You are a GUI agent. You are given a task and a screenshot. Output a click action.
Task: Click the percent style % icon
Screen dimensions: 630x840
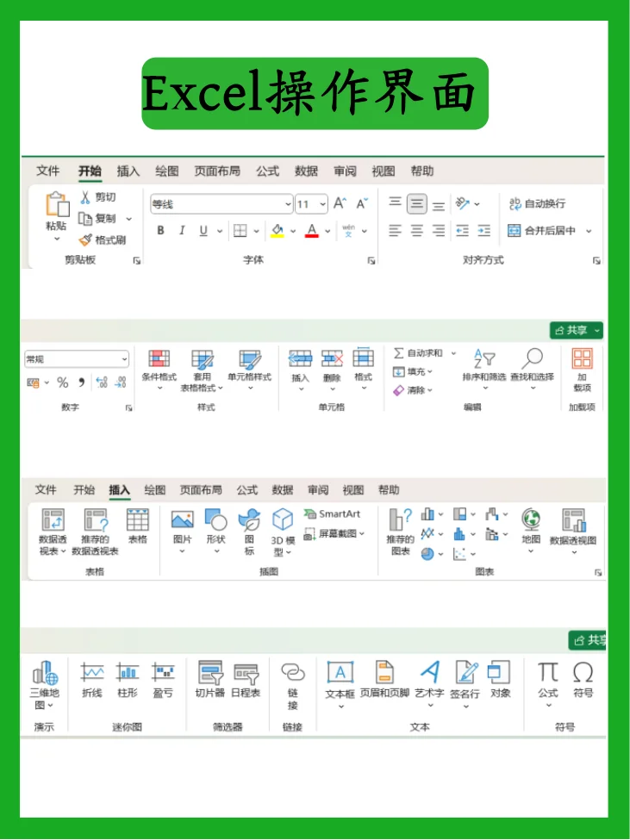(63, 383)
